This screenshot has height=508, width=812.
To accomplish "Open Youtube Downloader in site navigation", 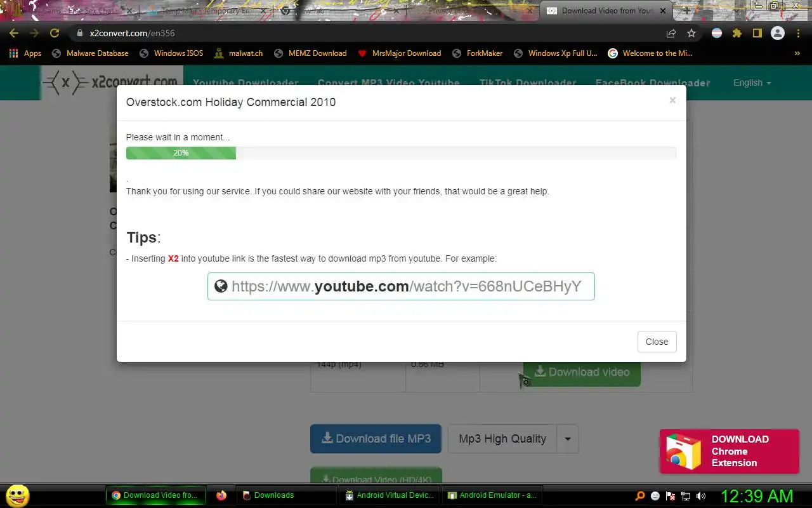I will [x=246, y=83].
